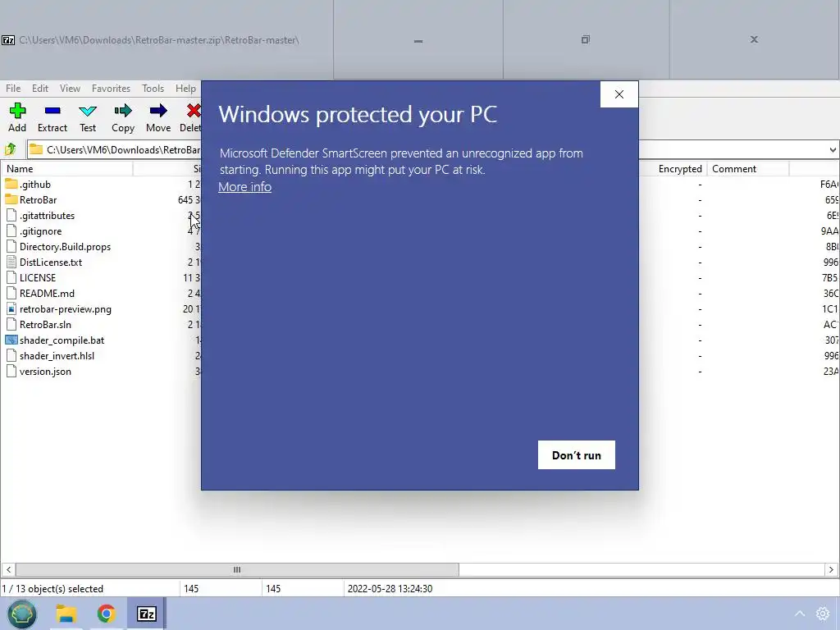This screenshot has width=840, height=630.
Task: Select the RetroBar folder icon
Action: click(11, 200)
